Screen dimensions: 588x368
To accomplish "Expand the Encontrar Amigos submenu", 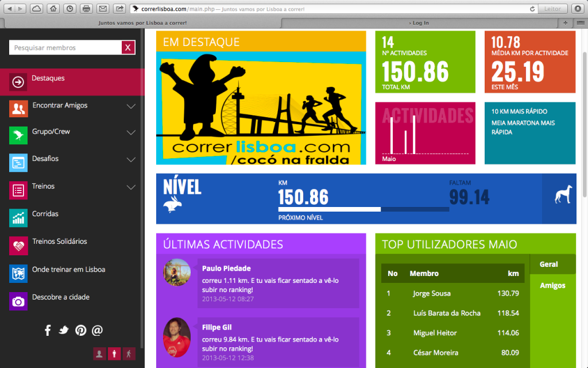I will click(131, 106).
